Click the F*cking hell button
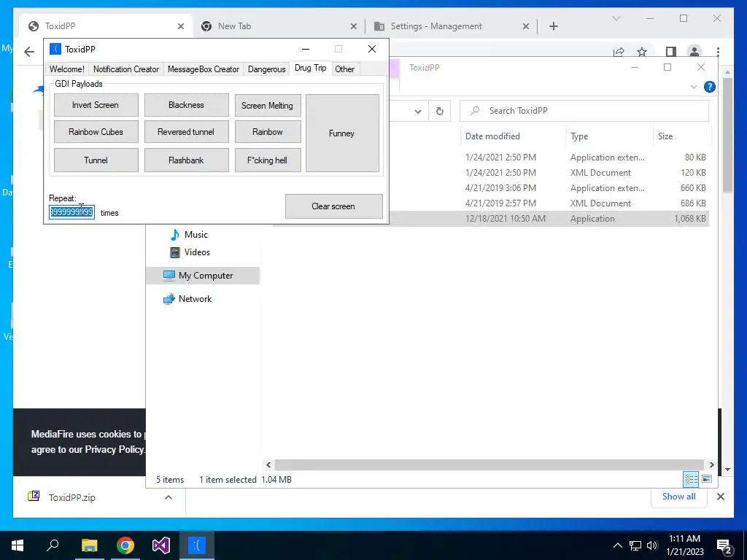The height and width of the screenshot is (560, 747). click(267, 160)
